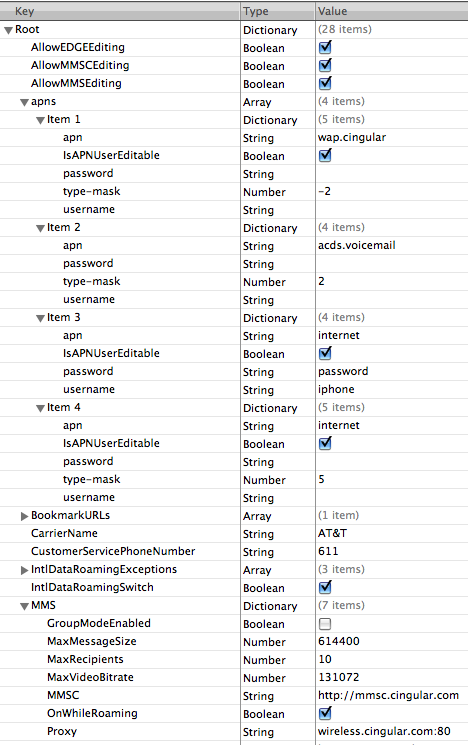The height and width of the screenshot is (745, 468).
Task: Select the GroupModeEnabled key
Action: pyautogui.click(x=99, y=623)
